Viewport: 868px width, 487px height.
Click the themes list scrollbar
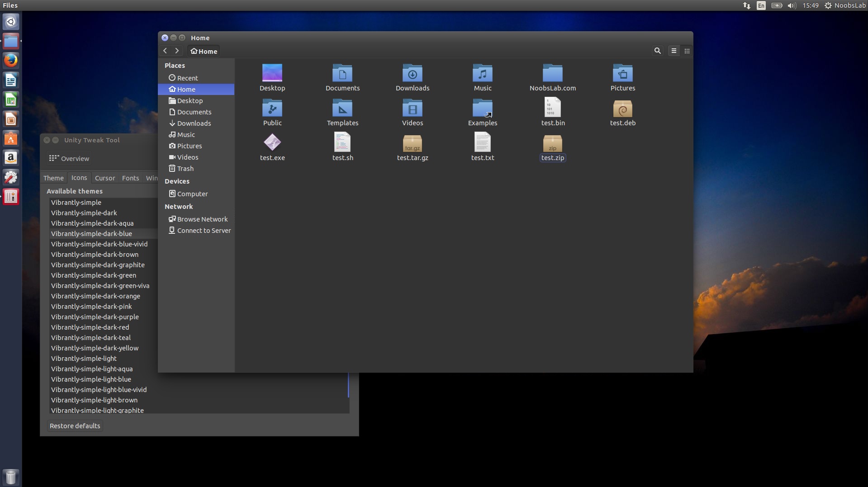point(348,385)
